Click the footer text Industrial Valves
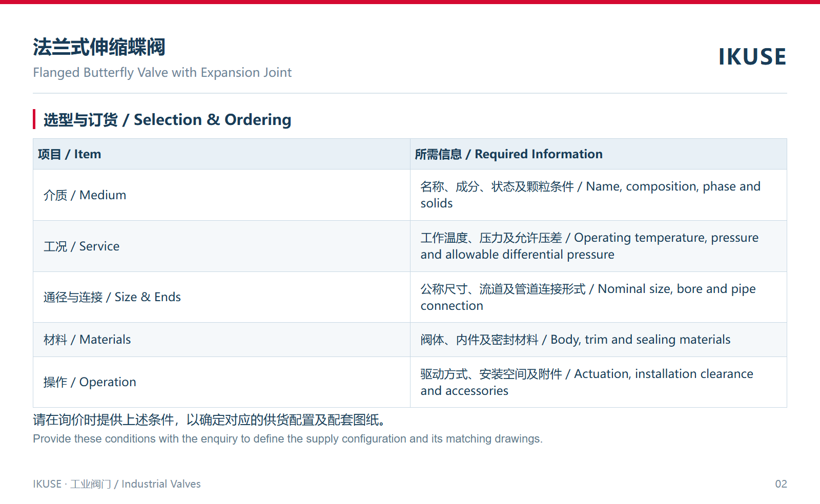Image resolution: width=820 pixels, height=504 pixels. coord(161,484)
